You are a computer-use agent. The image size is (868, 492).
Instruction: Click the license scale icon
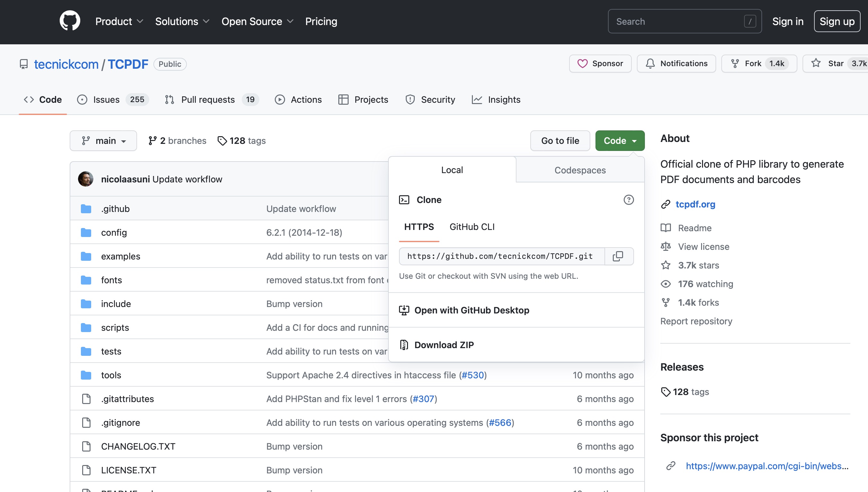(x=666, y=247)
